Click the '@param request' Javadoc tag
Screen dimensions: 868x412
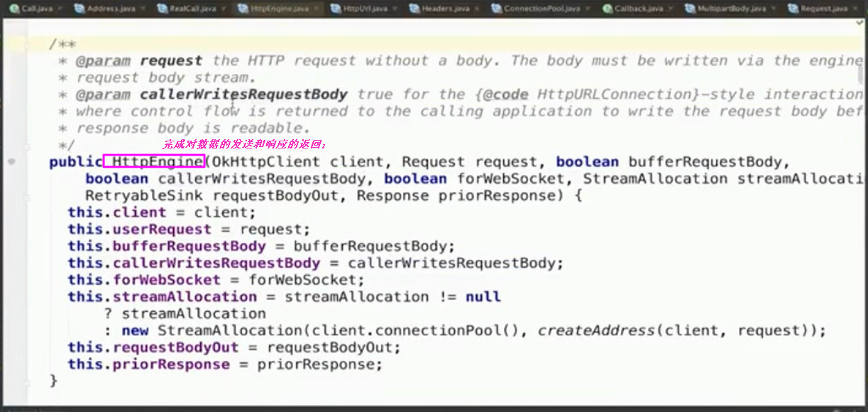139,61
